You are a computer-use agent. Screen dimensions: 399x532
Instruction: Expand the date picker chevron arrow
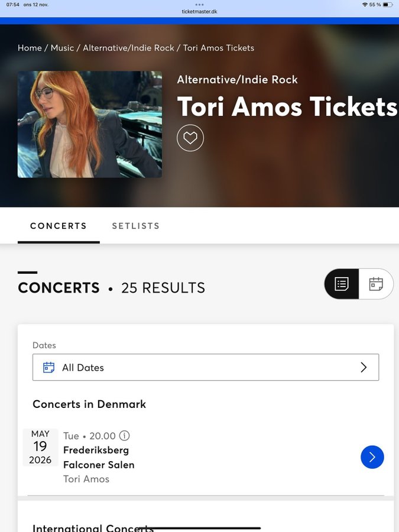(364, 367)
